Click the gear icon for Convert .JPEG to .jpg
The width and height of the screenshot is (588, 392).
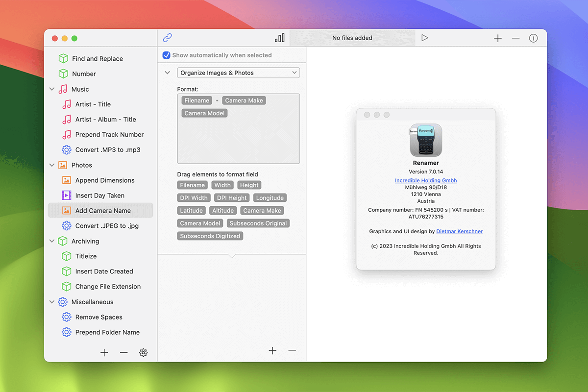[x=67, y=226]
